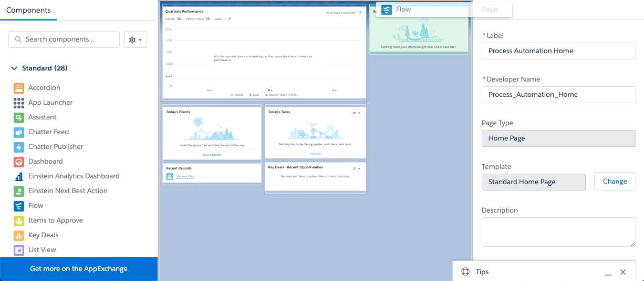This screenshot has width=644, height=281.
Task: Select the Assistant component icon
Action: pos(19,117)
